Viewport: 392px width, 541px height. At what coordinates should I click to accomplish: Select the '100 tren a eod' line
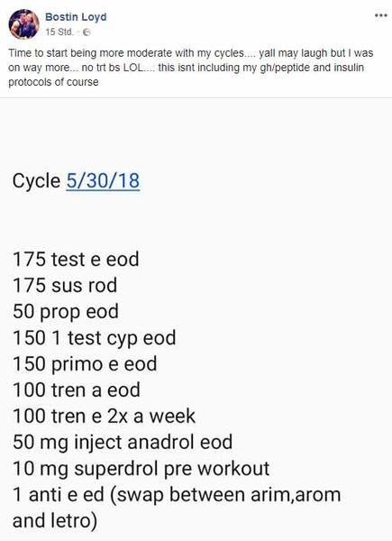coord(77,390)
